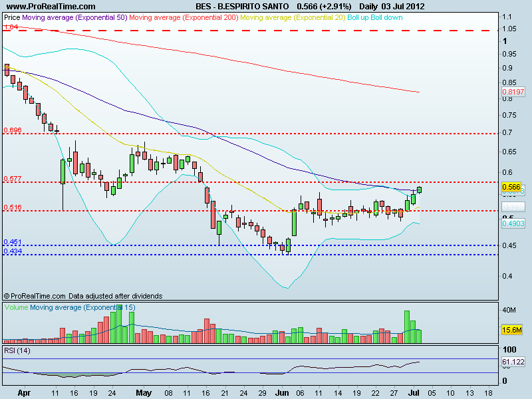Click the 'Boll up' legend label
This screenshot has width=532, height=399.
[358, 17]
